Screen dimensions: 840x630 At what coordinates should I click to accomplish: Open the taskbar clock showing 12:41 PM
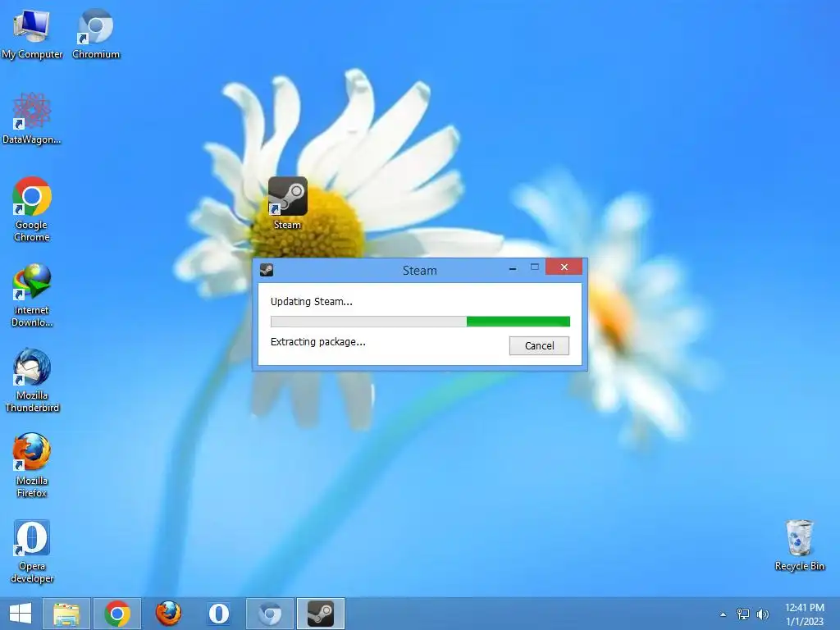point(805,614)
